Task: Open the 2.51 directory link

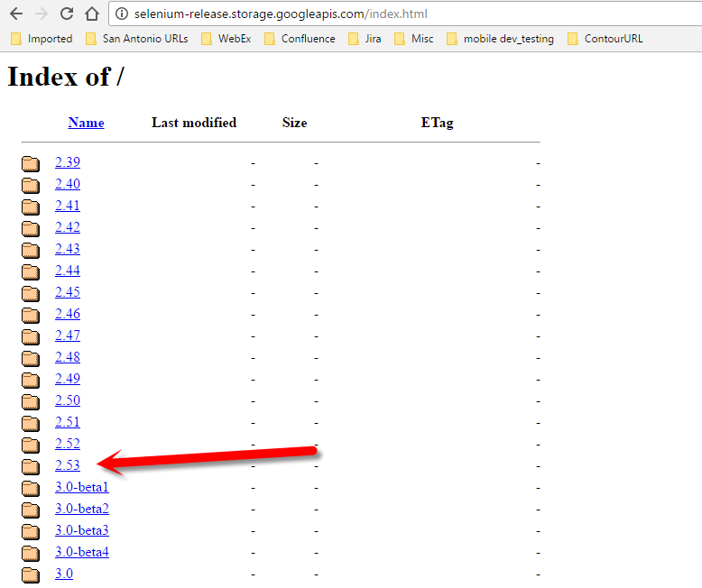Action: (68, 422)
